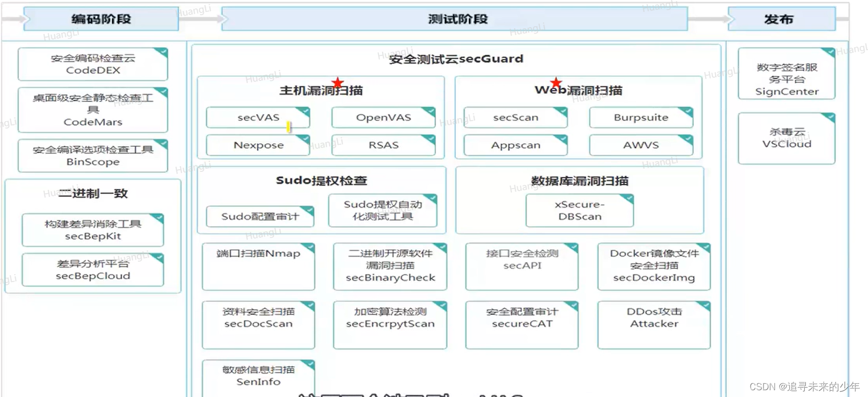The height and width of the screenshot is (397, 868).
Task: Click the teal corner marker on CodeMars
Action: [162, 91]
